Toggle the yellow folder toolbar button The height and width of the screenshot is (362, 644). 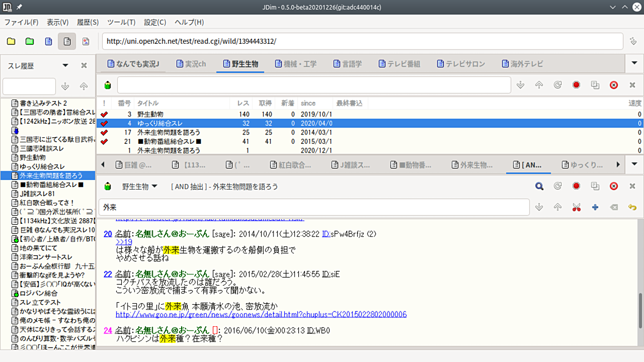click(11, 41)
